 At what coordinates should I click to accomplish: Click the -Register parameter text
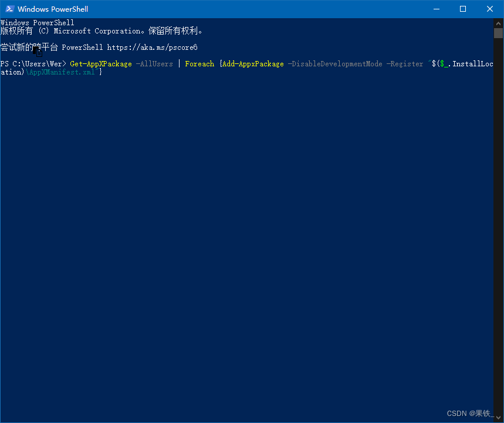pos(405,64)
